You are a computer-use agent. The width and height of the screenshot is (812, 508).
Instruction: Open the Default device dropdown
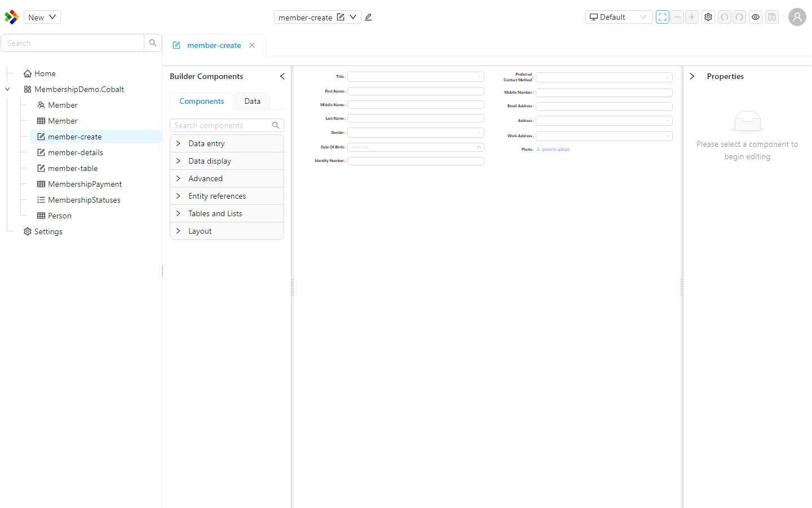coord(619,17)
